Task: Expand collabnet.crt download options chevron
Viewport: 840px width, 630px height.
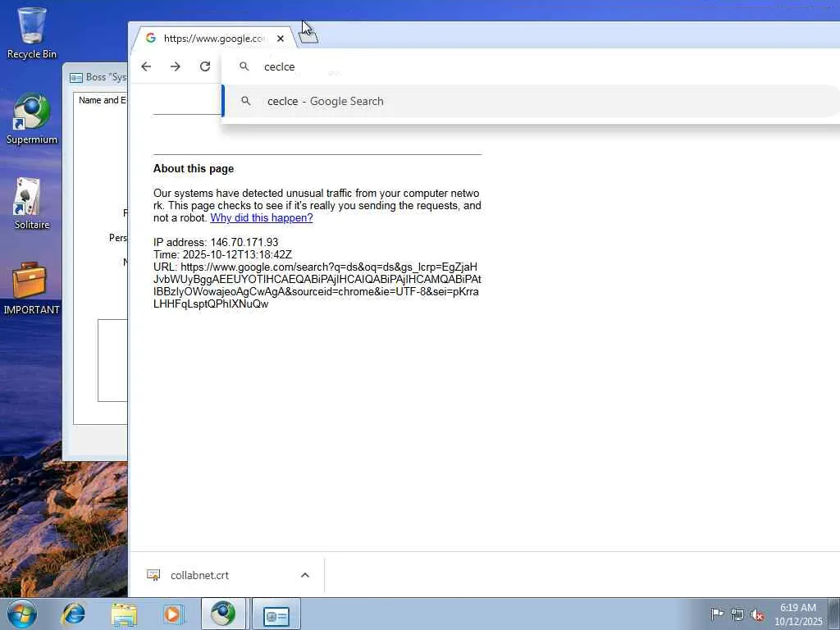Action: [x=305, y=575]
